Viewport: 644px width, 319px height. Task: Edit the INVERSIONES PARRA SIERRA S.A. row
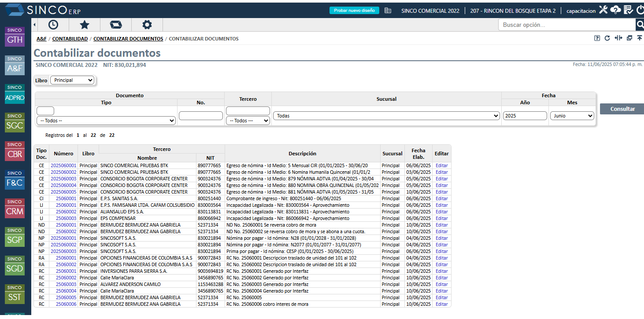coord(441,271)
